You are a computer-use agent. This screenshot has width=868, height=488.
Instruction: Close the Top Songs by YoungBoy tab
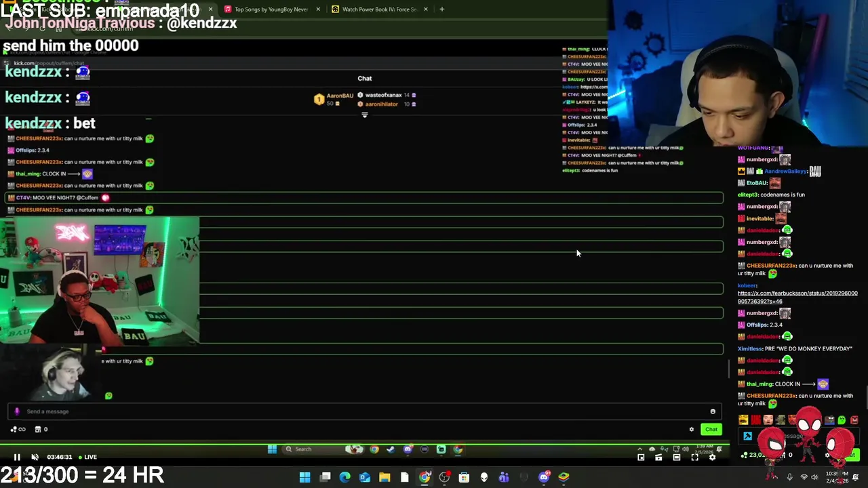click(x=318, y=9)
